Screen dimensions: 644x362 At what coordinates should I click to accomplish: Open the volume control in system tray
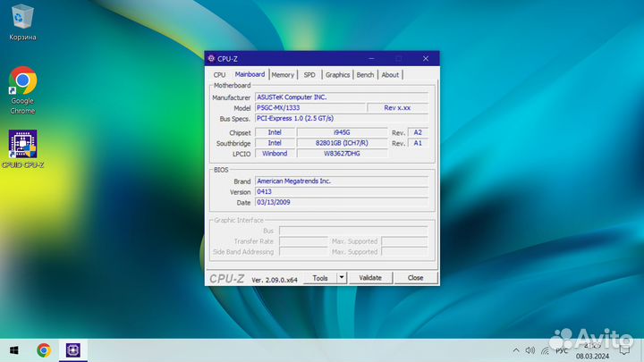click(530, 350)
